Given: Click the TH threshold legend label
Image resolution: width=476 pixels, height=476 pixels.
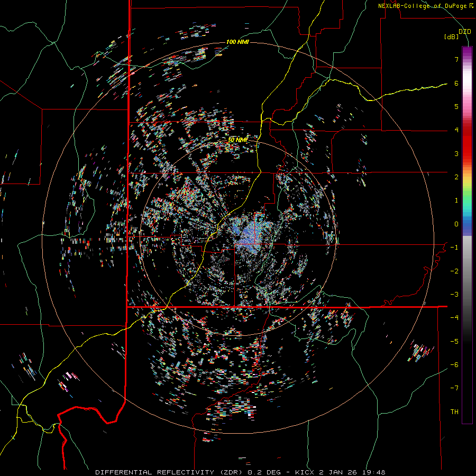Looking at the screenshot, I should click(x=454, y=412).
